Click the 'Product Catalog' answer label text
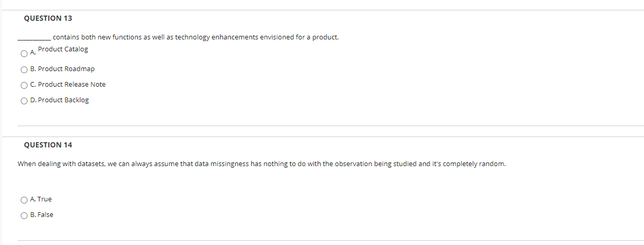The image size is (644, 245). 63,49
